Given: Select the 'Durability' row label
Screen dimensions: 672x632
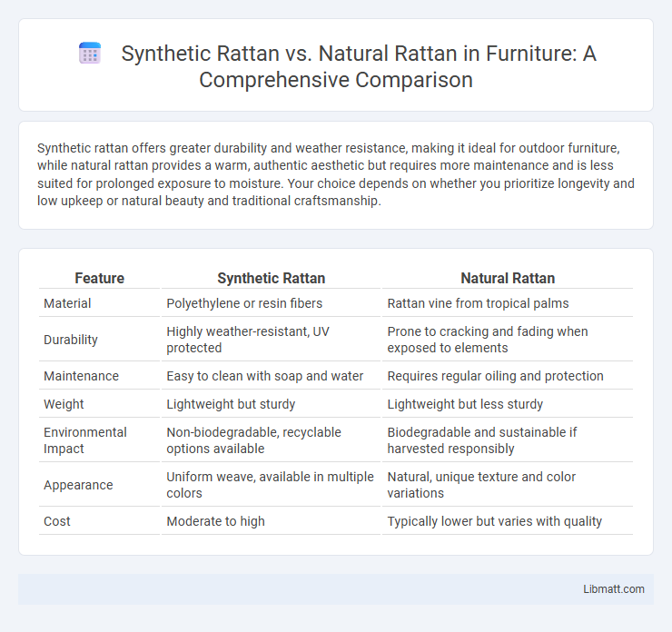Looking at the screenshot, I should click(71, 340).
